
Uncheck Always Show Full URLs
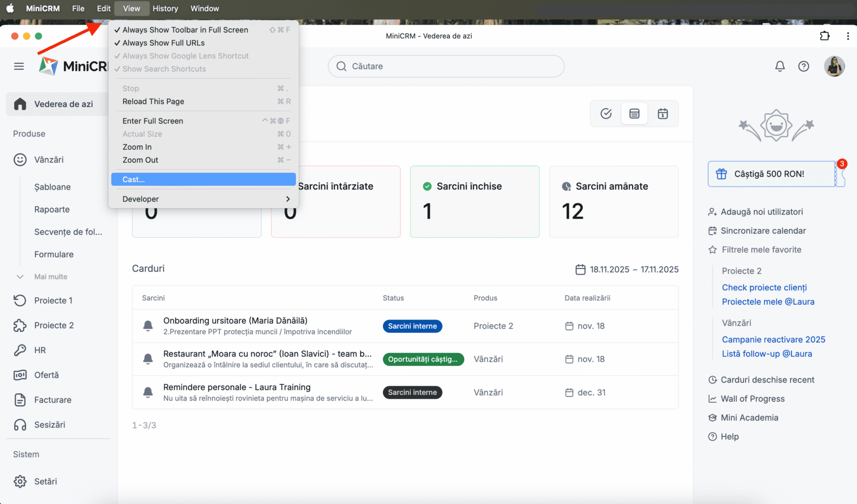point(163,43)
